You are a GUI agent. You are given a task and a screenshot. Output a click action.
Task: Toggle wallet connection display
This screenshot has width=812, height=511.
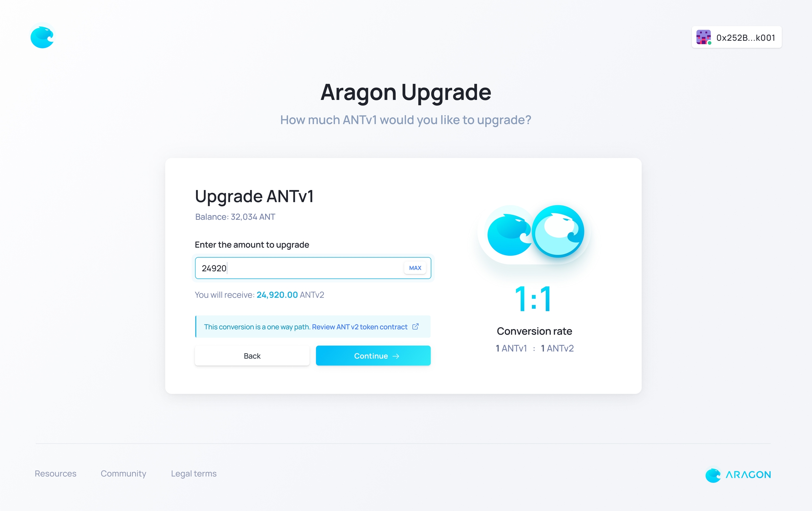tap(737, 38)
